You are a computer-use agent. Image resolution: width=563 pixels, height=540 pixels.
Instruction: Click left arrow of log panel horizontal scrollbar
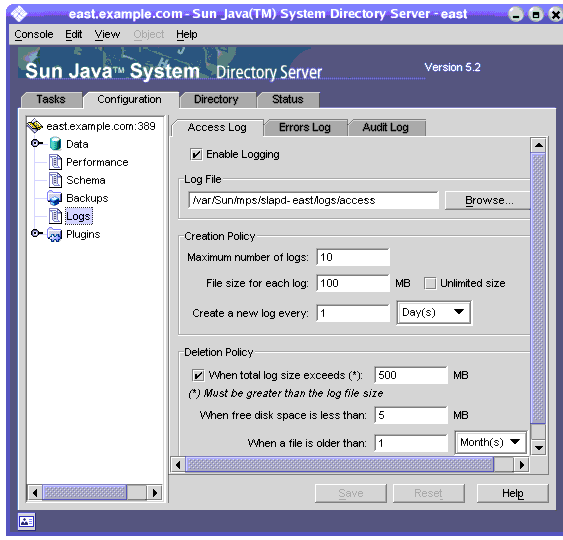(x=178, y=465)
